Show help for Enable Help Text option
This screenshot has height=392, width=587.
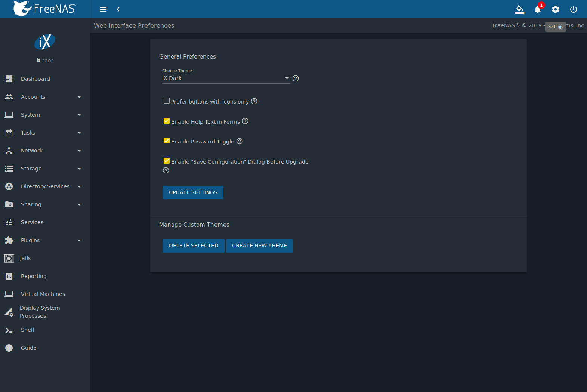pos(245,121)
